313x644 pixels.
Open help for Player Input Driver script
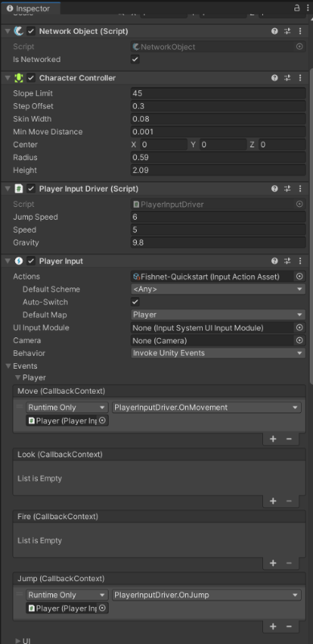tap(274, 189)
